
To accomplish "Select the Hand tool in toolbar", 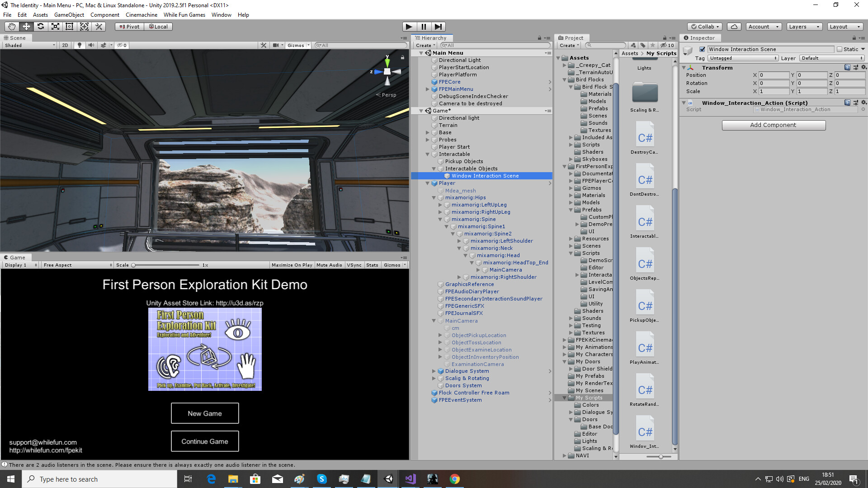I will (12, 27).
